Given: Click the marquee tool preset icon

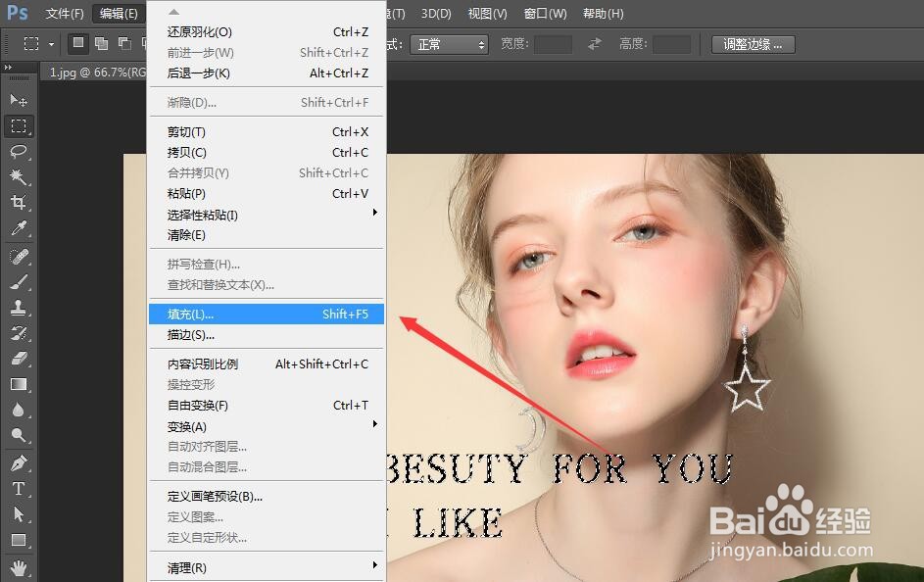Looking at the screenshot, I should click(31, 43).
